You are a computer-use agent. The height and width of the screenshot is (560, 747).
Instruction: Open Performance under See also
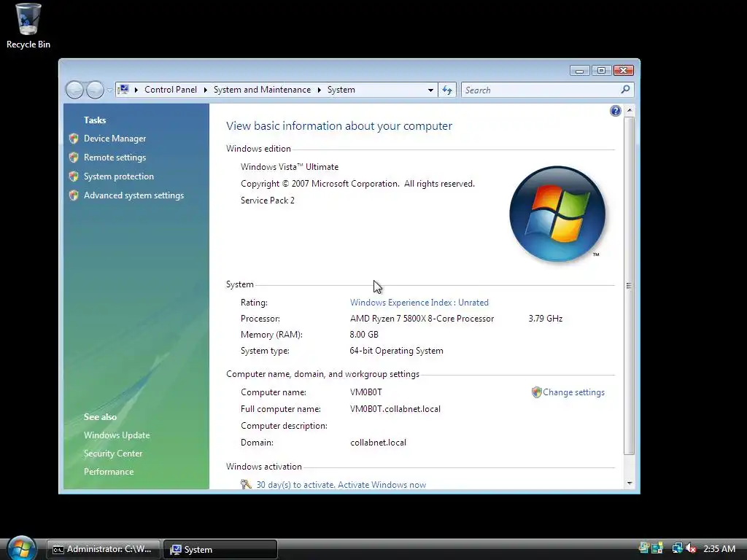[109, 472]
